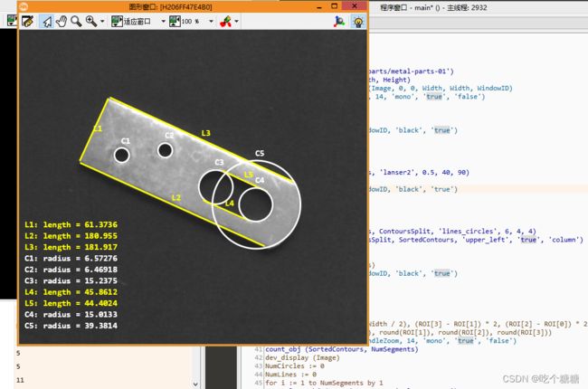Click the 100 % image size icon
Screen dimensions: 588x389
(175, 22)
